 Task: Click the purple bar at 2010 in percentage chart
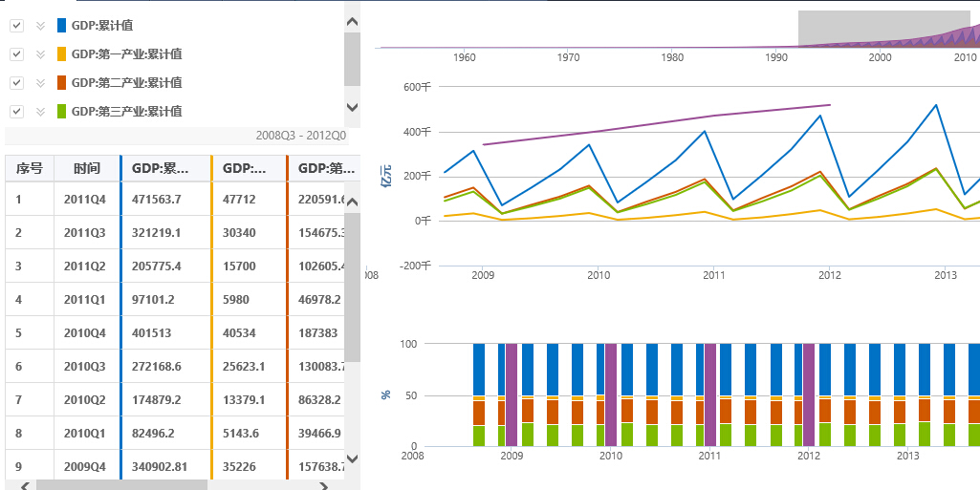[x=611, y=394]
